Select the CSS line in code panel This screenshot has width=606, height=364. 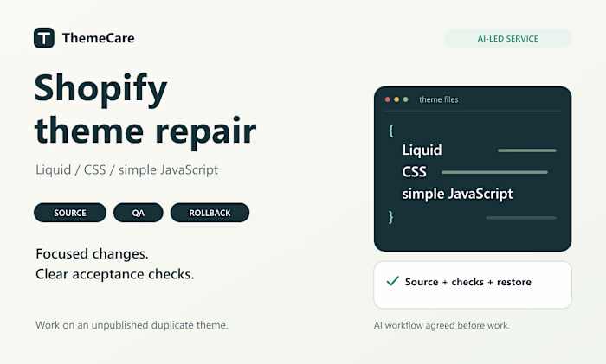414,172
